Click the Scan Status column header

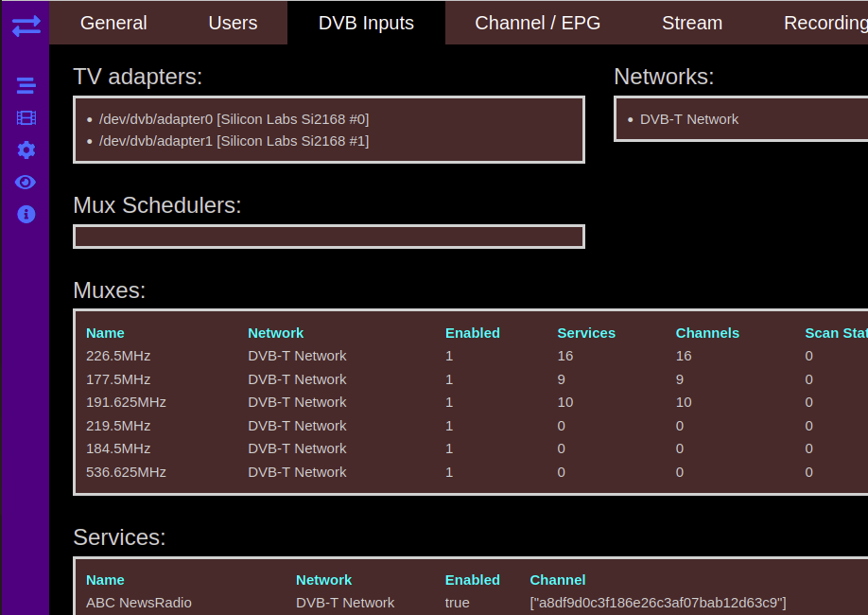coord(836,333)
